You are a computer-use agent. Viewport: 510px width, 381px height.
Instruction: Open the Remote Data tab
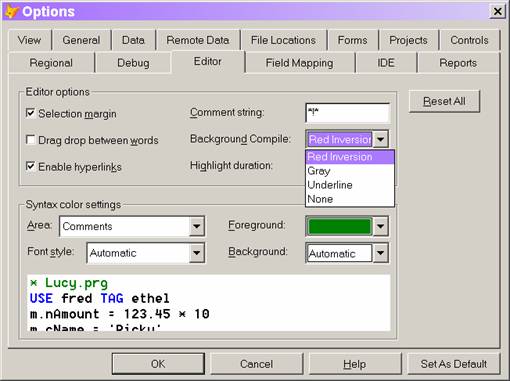coord(198,40)
